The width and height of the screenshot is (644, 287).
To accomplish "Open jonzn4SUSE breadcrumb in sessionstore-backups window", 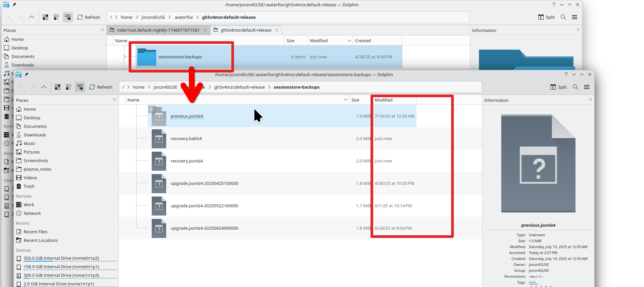I will click(165, 87).
